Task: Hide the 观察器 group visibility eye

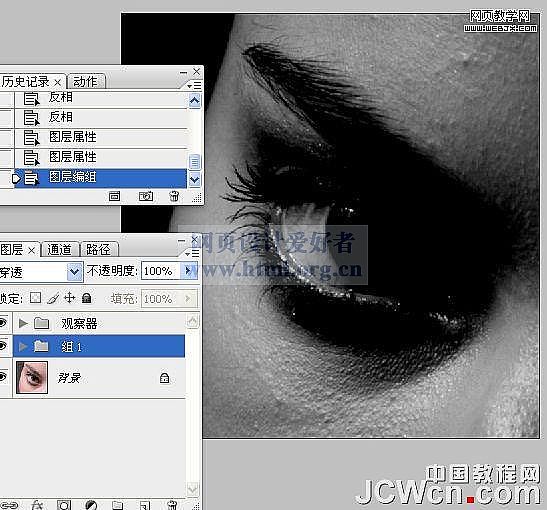Action: pyautogui.click(x=3, y=323)
